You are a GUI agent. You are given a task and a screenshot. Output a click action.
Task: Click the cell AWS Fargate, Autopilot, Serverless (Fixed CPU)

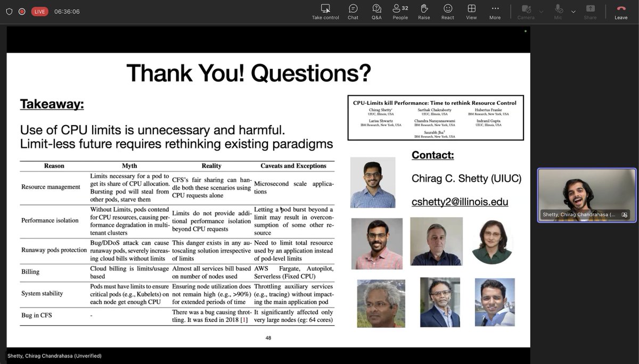tap(293, 272)
